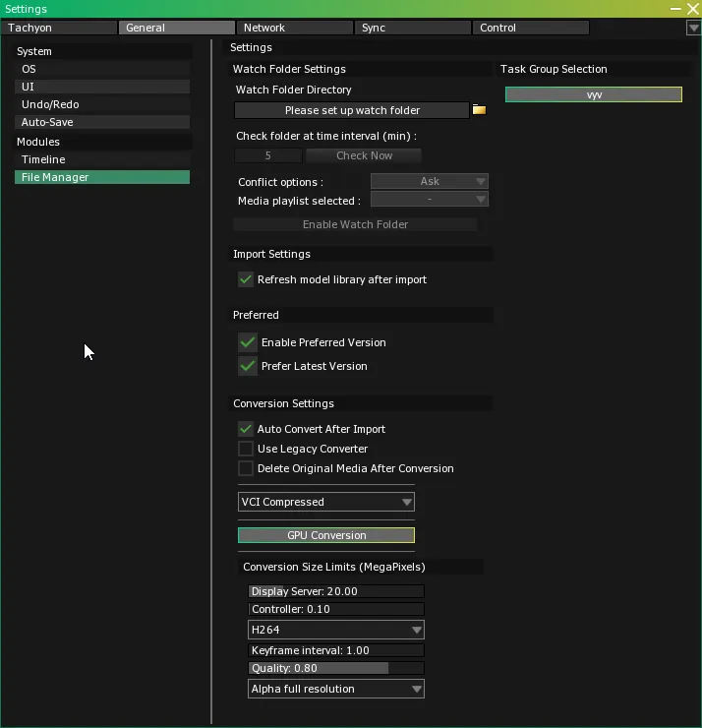The width and height of the screenshot is (702, 728).
Task: Open VCI Compressed format dropdown
Action: coord(326,502)
